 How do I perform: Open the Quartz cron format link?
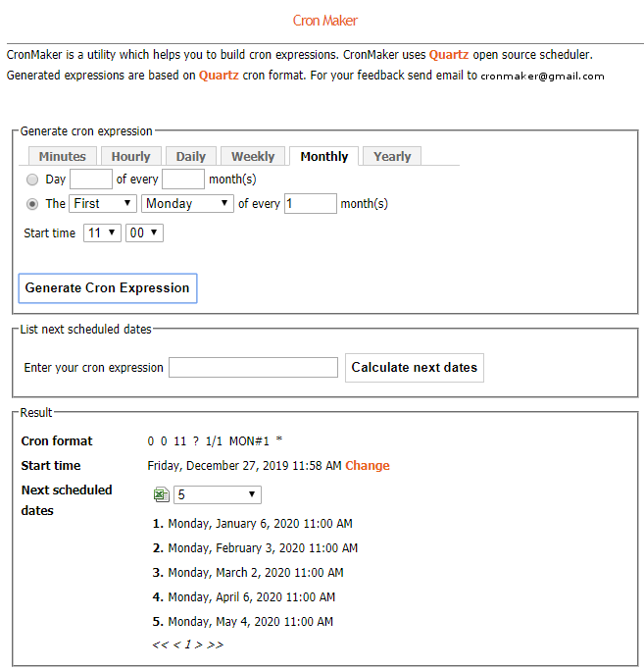219,76
